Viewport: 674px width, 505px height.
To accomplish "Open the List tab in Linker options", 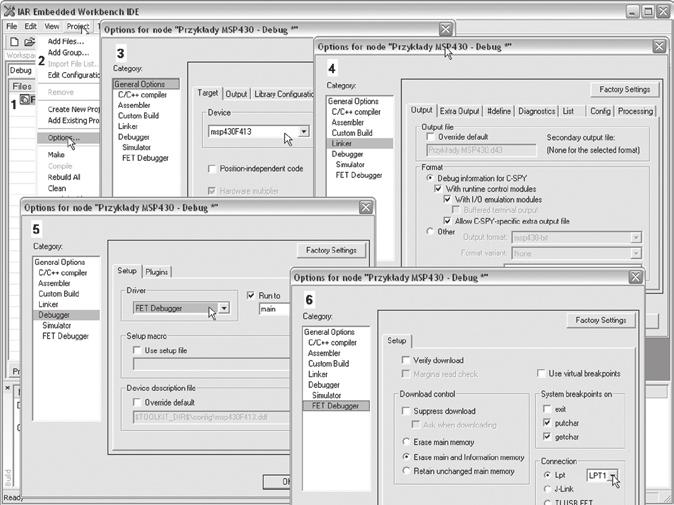I will [x=568, y=111].
